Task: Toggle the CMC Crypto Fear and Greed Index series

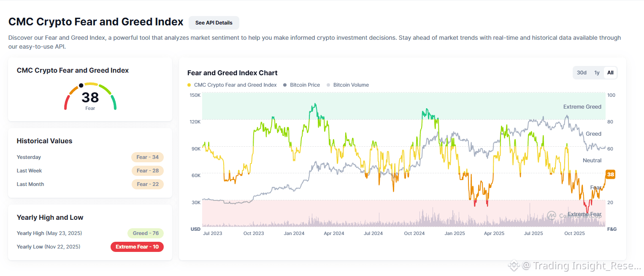Action: pos(235,85)
